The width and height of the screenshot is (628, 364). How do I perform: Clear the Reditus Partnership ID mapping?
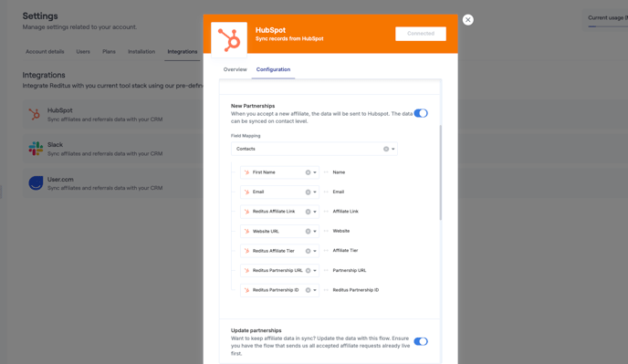[x=308, y=290]
